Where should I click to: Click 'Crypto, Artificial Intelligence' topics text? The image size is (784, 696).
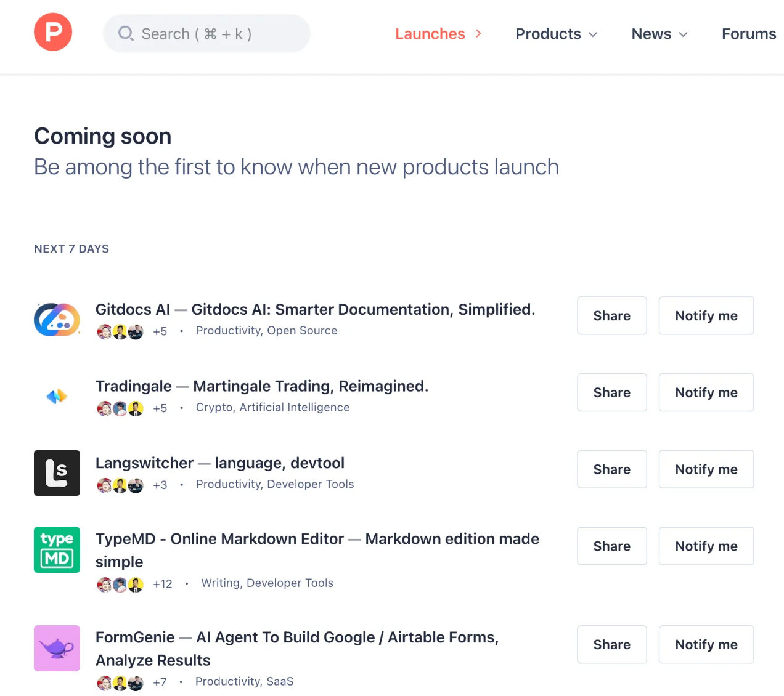[272, 408]
